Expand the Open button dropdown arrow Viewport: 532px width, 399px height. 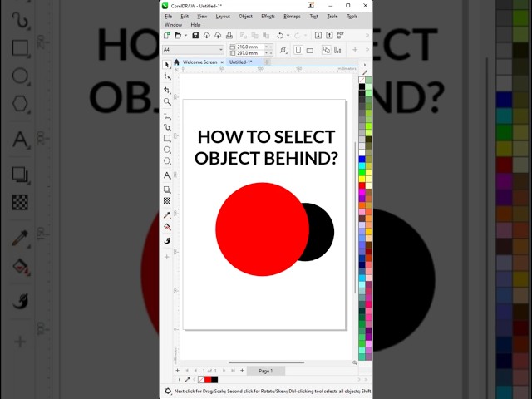coord(186,35)
